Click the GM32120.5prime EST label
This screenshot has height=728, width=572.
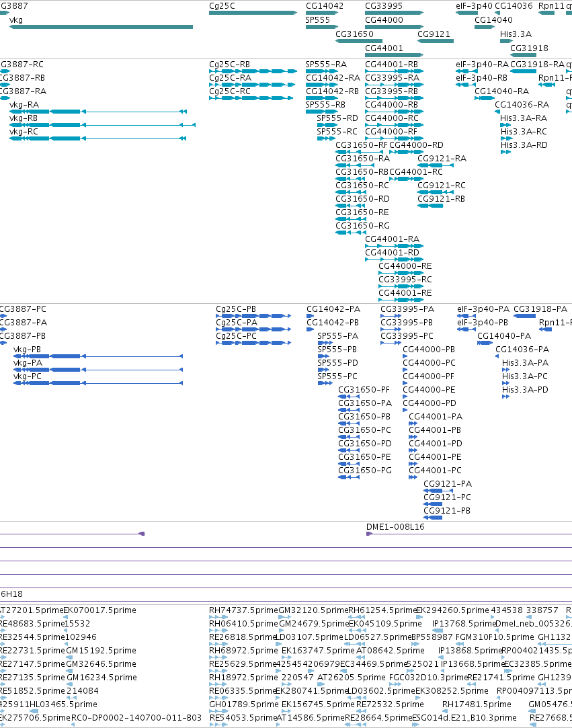(313, 610)
